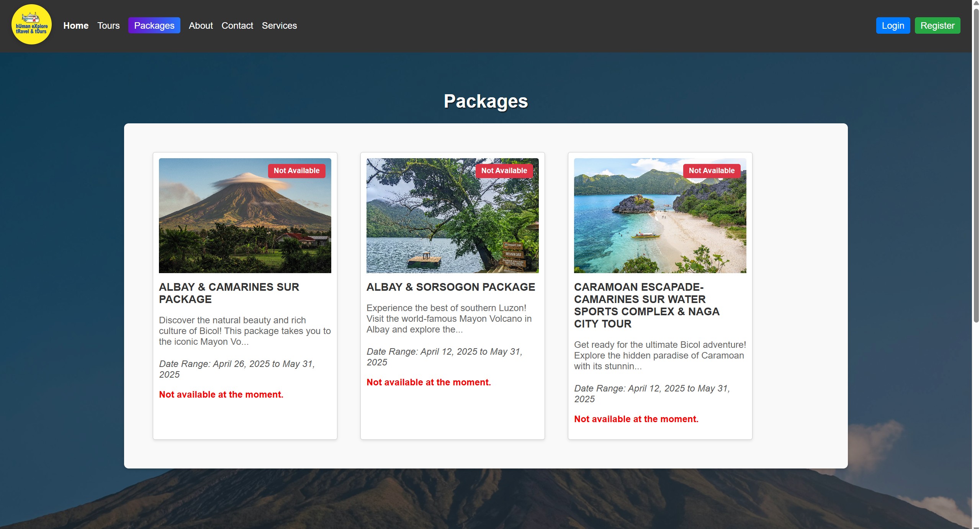Screen dimensions: 980x529
Task: Click Not Available badge on Albay & Sorsogon
Action: (x=504, y=171)
